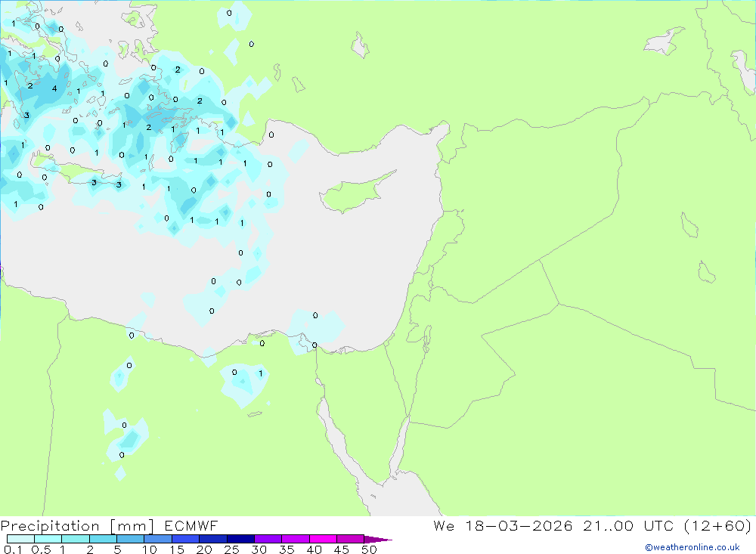Viewport: 756px width, 554px height.
Task: Click the '50' legend scale label
Action: tap(369, 549)
